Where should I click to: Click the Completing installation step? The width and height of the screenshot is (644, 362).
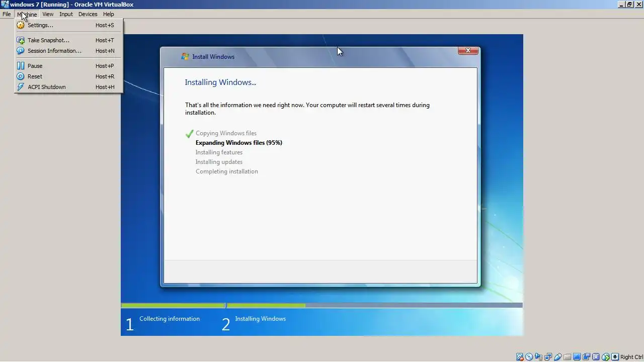227,171
